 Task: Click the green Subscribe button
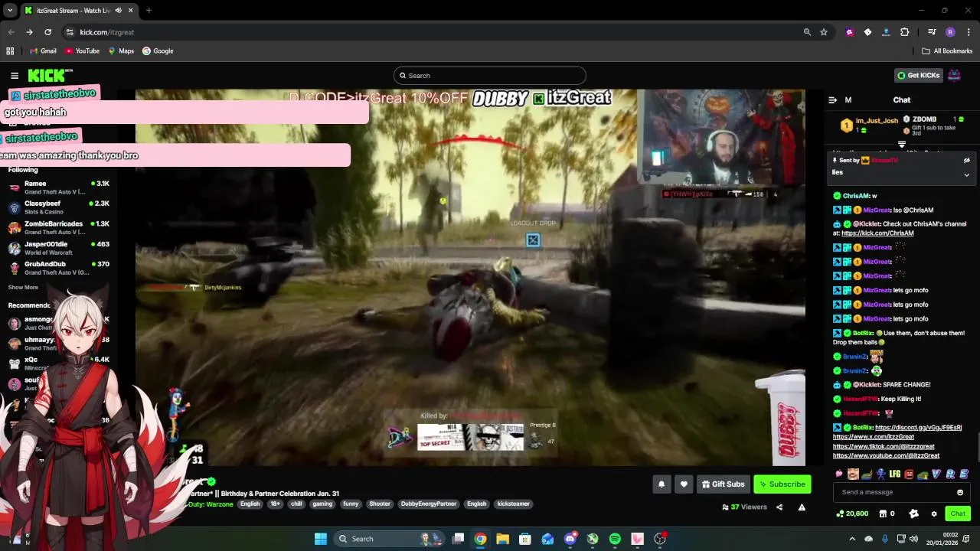coord(782,484)
